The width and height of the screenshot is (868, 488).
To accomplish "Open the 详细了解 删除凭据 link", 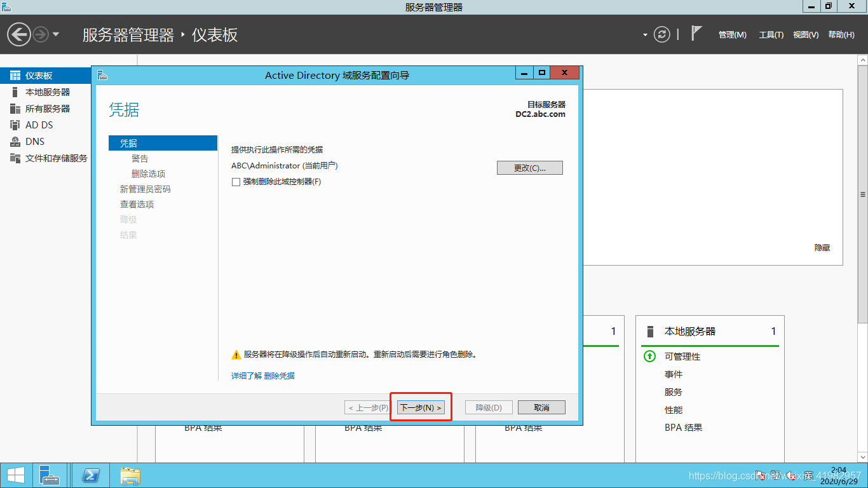I will tap(263, 376).
